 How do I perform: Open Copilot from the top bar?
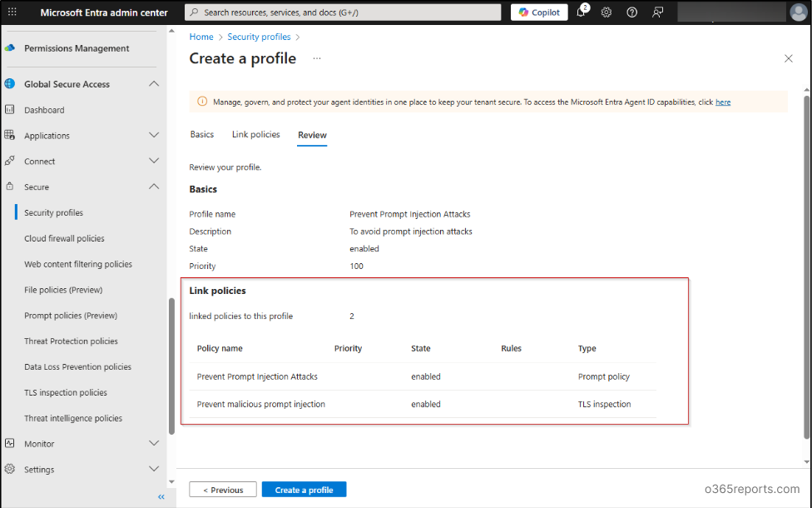point(539,12)
